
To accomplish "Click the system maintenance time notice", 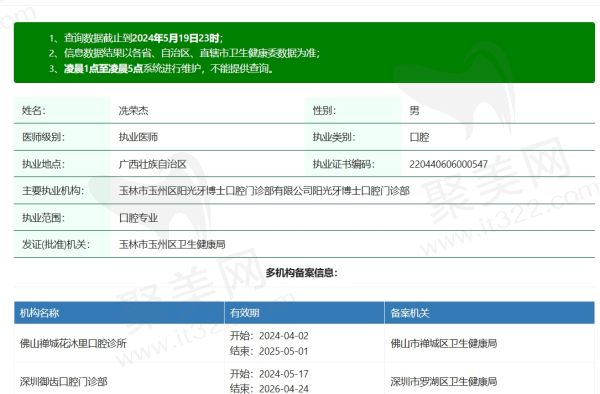I will pyautogui.click(x=161, y=68).
